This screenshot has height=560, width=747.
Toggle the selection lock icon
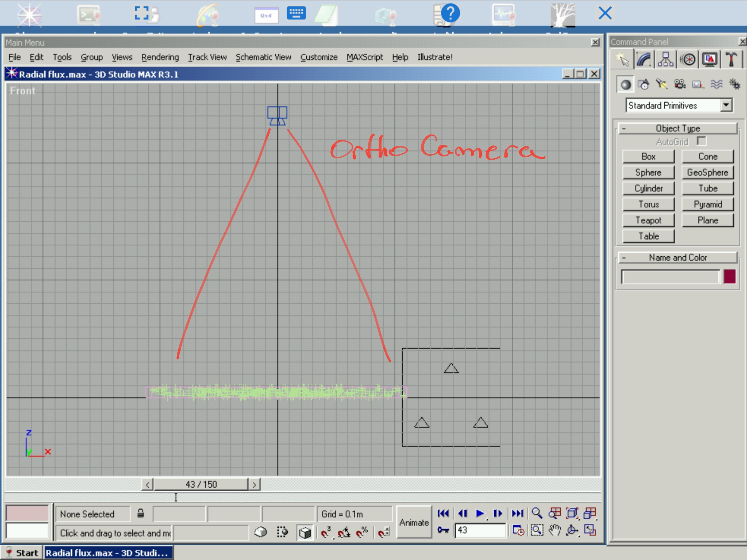[140, 514]
